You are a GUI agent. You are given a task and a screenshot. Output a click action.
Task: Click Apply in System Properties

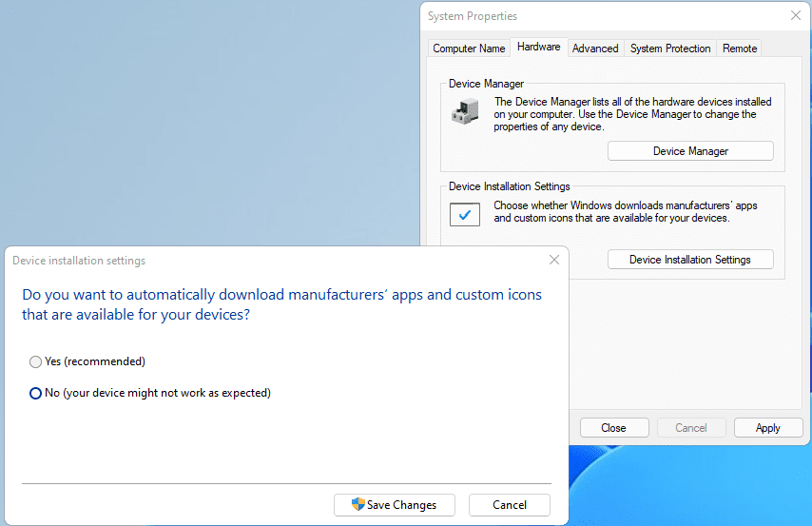coord(768,427)
